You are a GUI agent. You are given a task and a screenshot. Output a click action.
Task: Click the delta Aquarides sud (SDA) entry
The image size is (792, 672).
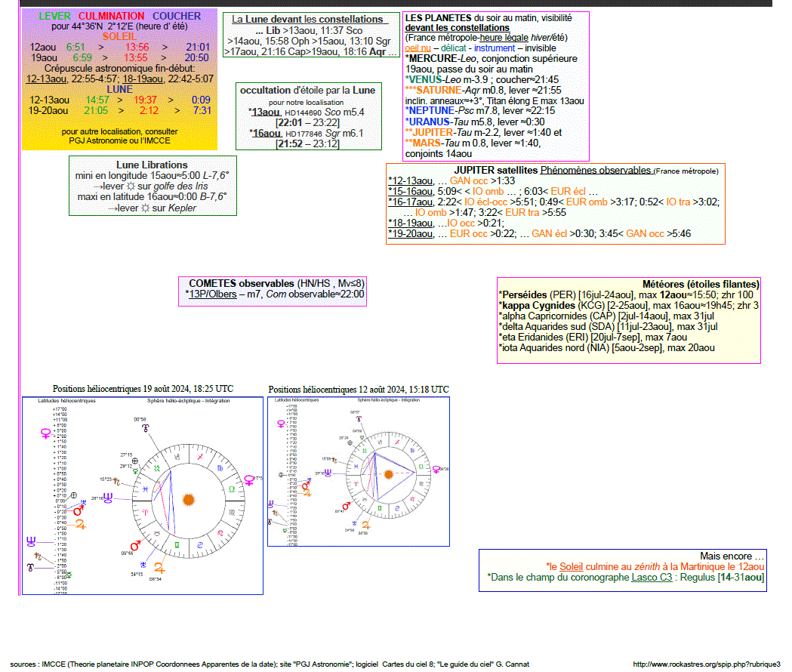[608, 326]
